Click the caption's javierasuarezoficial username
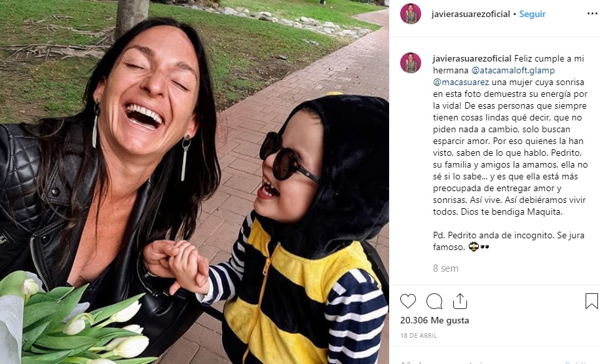Viewport: 600px width, 364px height. (x=472, y=58)
